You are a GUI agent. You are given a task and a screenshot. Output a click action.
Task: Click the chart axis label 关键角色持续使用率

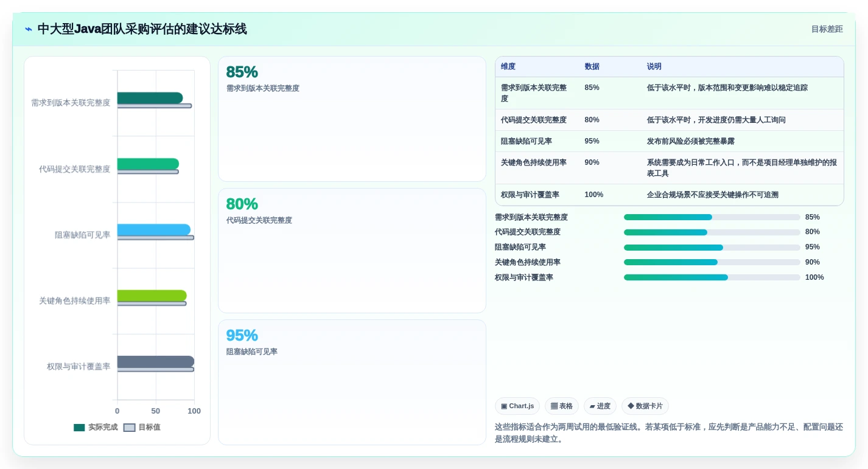[74, 301]
